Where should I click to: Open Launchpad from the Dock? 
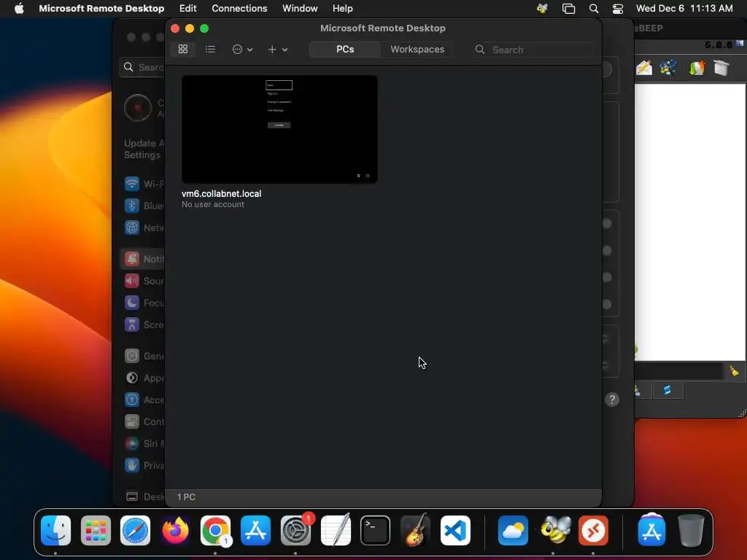coord(96,531)
